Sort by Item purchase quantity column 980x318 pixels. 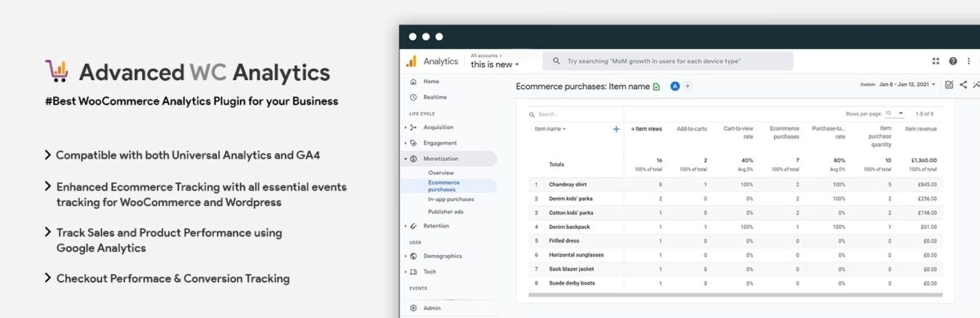(x=880, y=136)
